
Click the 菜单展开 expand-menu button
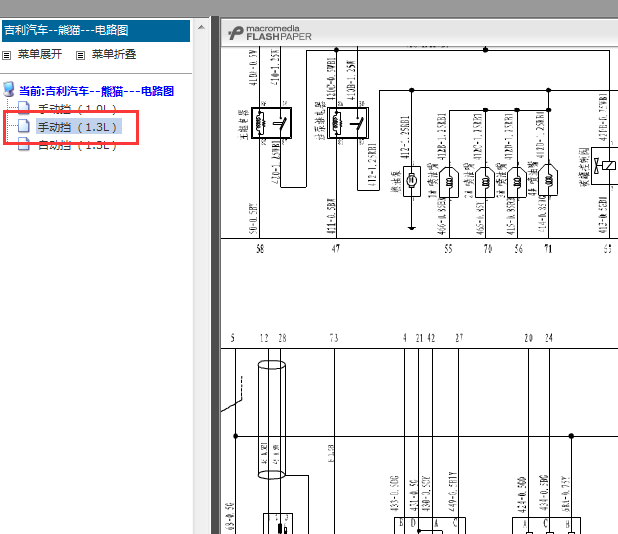[39, 54]
